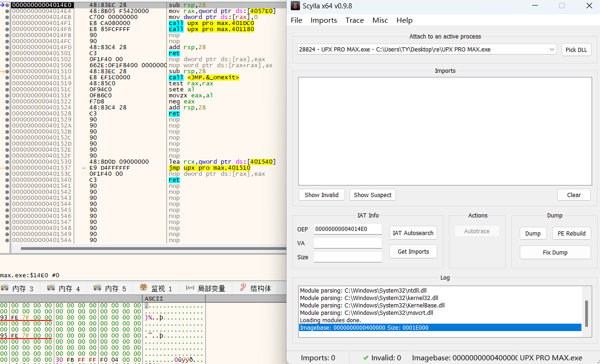
Task: Open Scylla's File menu
Action: [296, 20]
